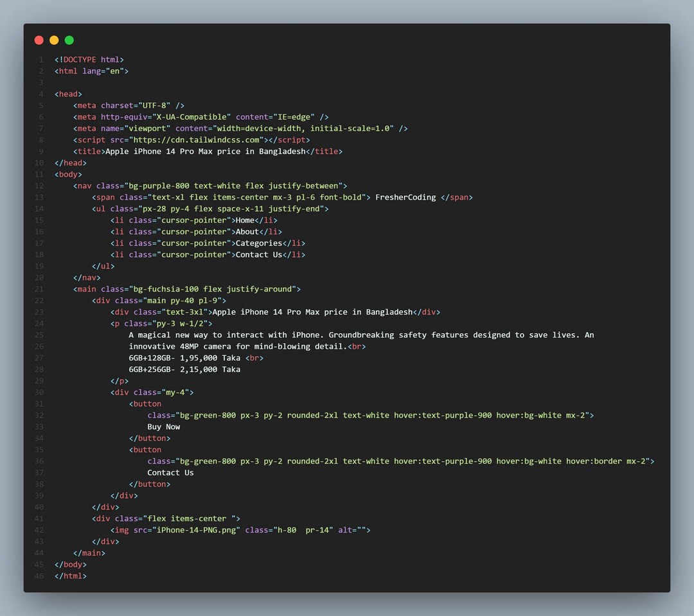
Task: Click the "hover:border" class on line 36
Action: 594,462
